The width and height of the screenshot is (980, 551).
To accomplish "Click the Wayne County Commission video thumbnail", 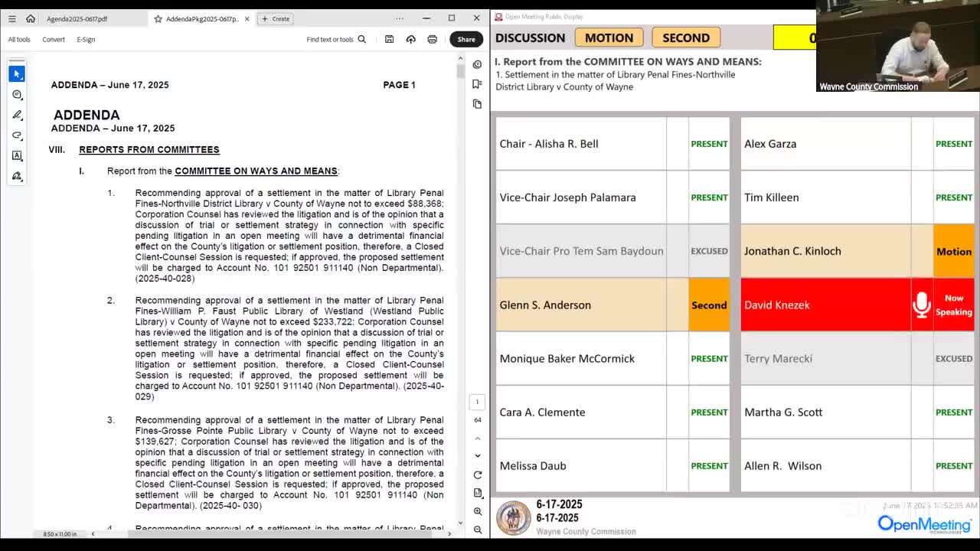I will click(898, 46).
